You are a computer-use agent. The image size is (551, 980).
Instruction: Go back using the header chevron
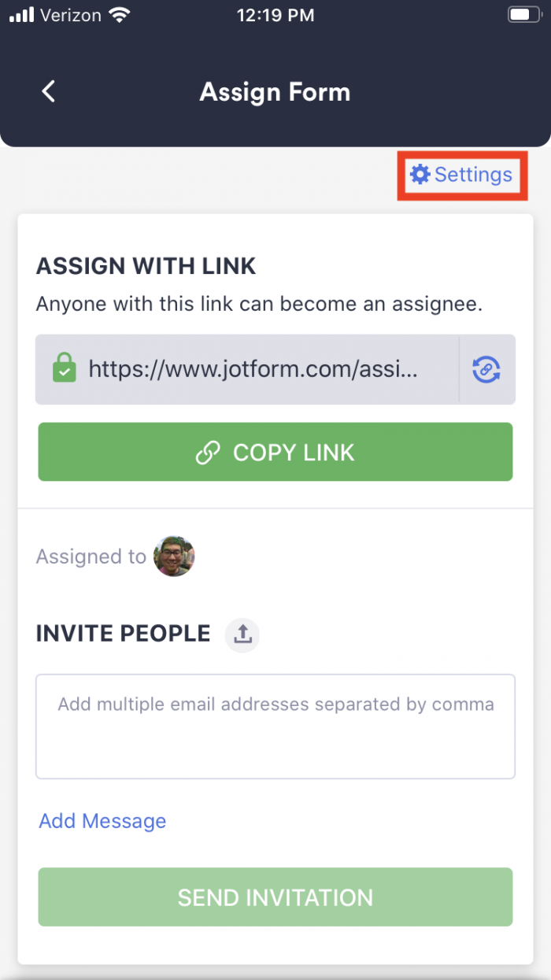(49, 91)
